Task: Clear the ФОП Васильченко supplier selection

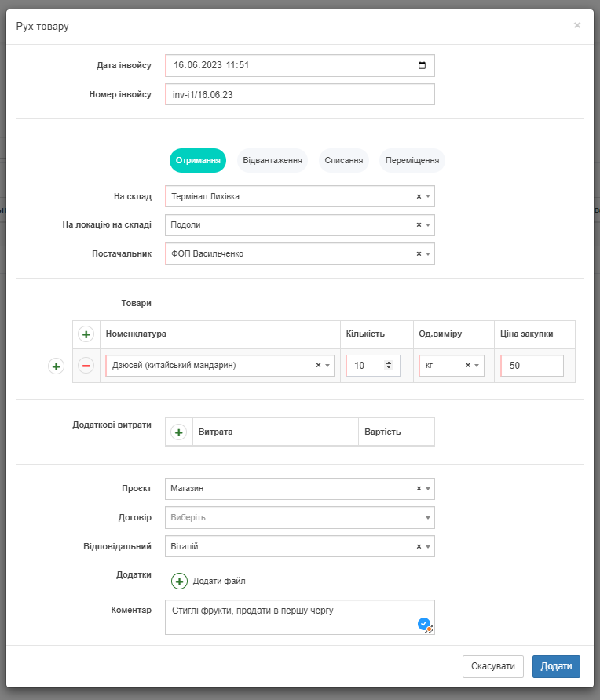Action: (419, 253)
